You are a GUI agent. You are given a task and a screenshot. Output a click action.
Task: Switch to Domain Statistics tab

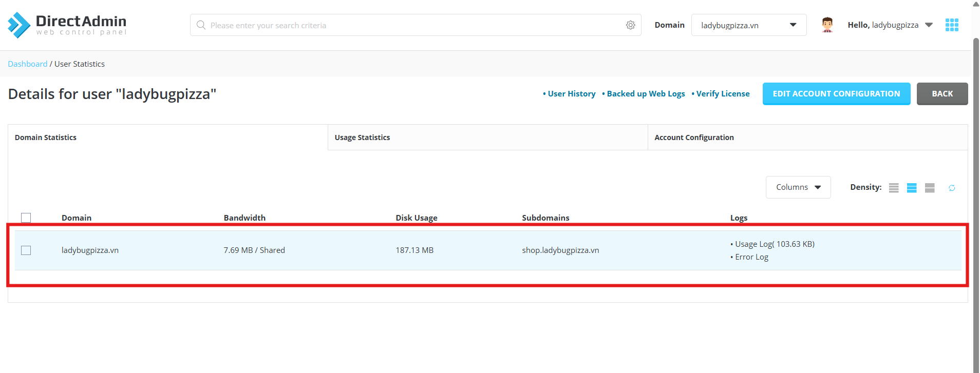[168, 138]
